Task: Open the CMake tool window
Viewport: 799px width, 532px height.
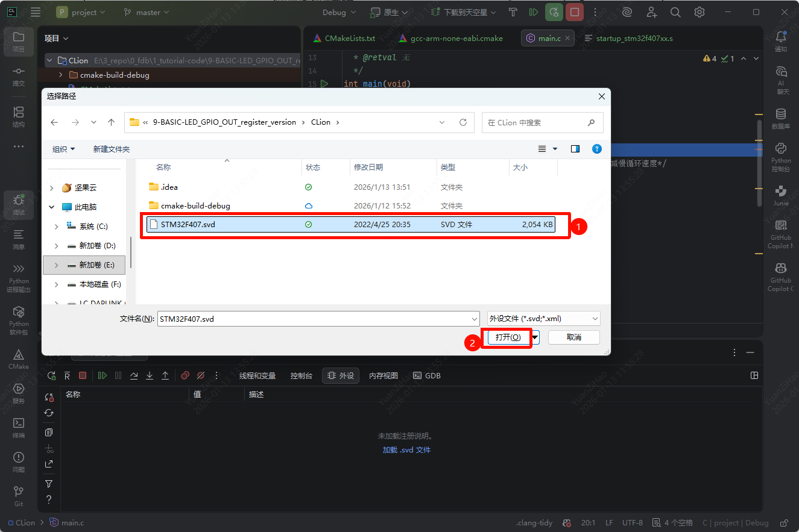Action: pyautogui.click(x=18, y=358)
